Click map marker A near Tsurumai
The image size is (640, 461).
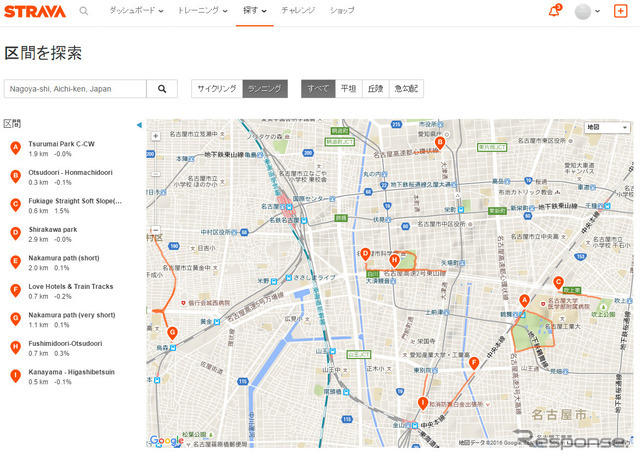524,301
